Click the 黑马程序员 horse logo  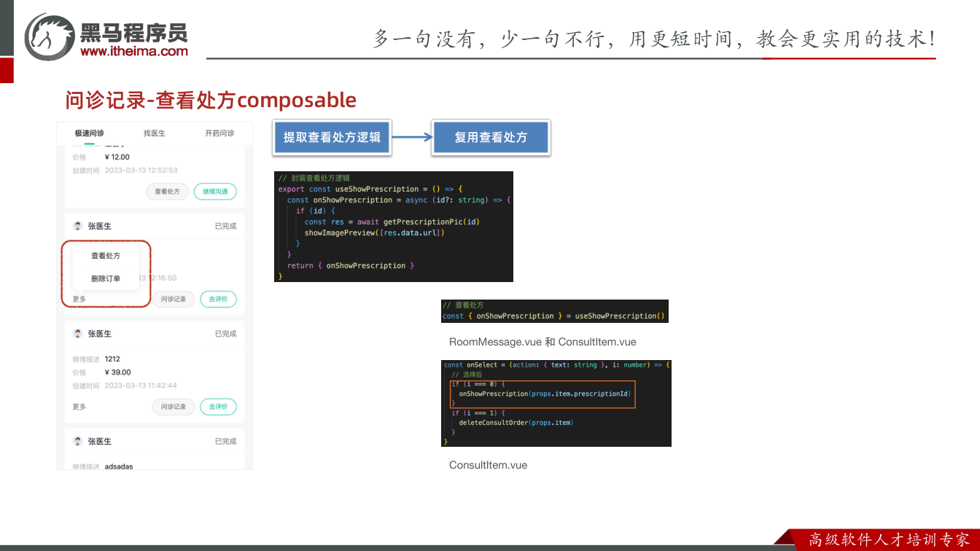pyautogui.click(x=50, y=36)
